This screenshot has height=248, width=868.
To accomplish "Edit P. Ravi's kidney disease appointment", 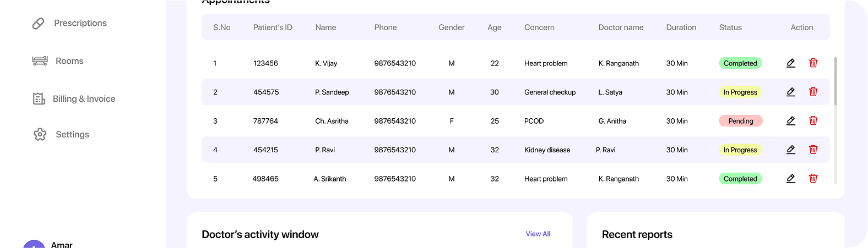I will (x=791, y=150).
